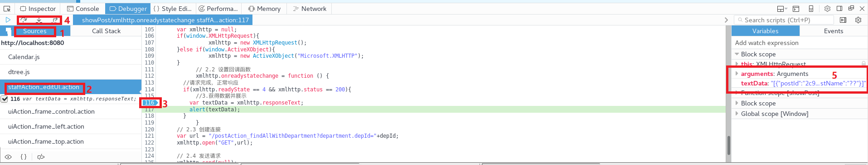
Task: Step into the function call
Action: [x=39, y=20]
